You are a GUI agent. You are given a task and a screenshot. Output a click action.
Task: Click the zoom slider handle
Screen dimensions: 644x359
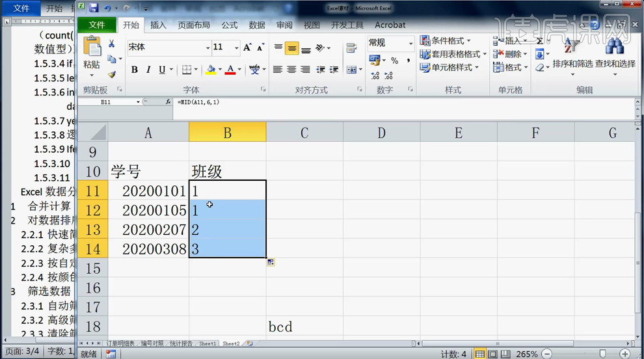602,354
